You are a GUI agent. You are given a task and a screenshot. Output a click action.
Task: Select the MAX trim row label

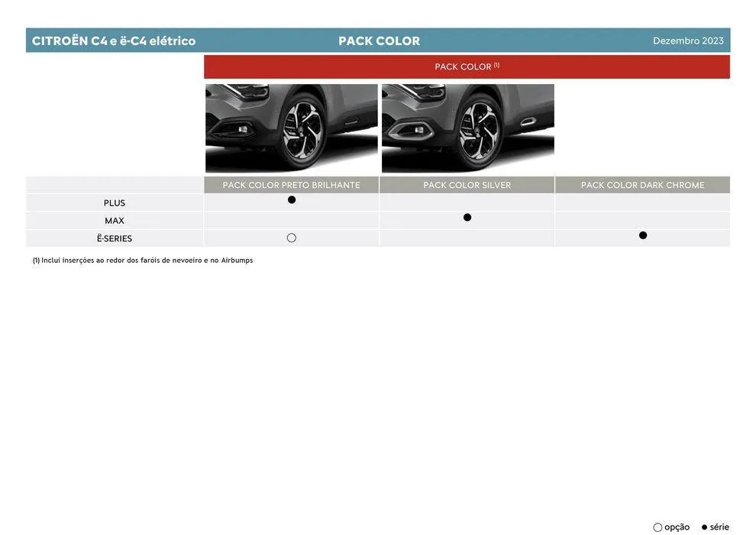114,219
